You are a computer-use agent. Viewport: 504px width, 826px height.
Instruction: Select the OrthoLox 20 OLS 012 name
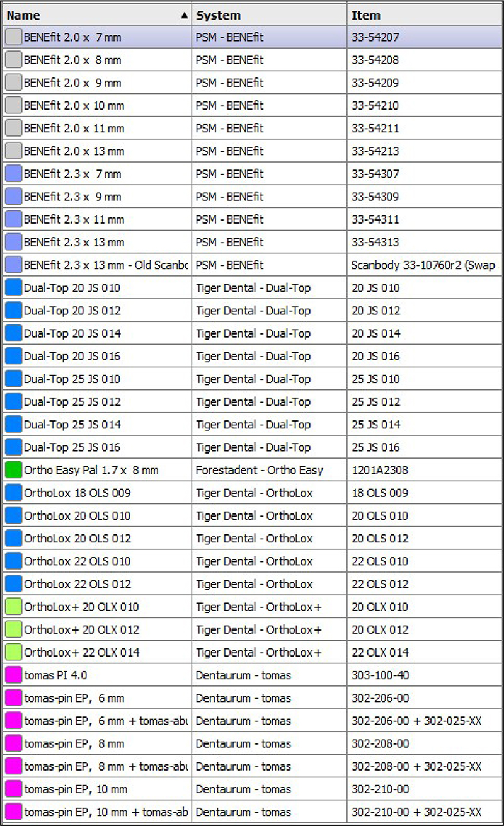pyautogui.click(x=77, y=538)
